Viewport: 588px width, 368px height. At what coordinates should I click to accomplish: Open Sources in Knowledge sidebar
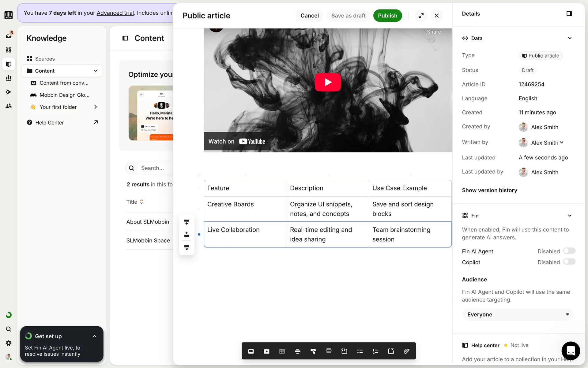pos(45,59)
